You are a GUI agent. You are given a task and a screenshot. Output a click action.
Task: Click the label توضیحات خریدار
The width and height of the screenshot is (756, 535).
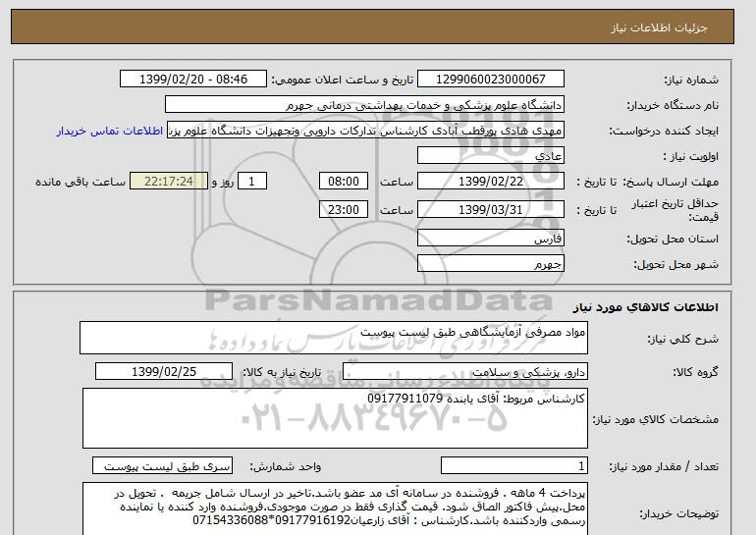(x=678, y=513)
